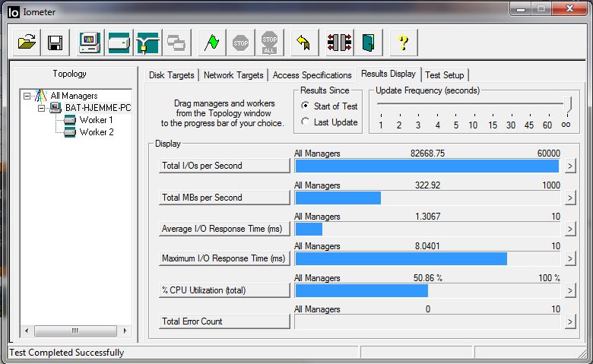The height and width of the screenshot is (364, 593).
Task: Open the Test Setup tab
Action: [445, 74]
